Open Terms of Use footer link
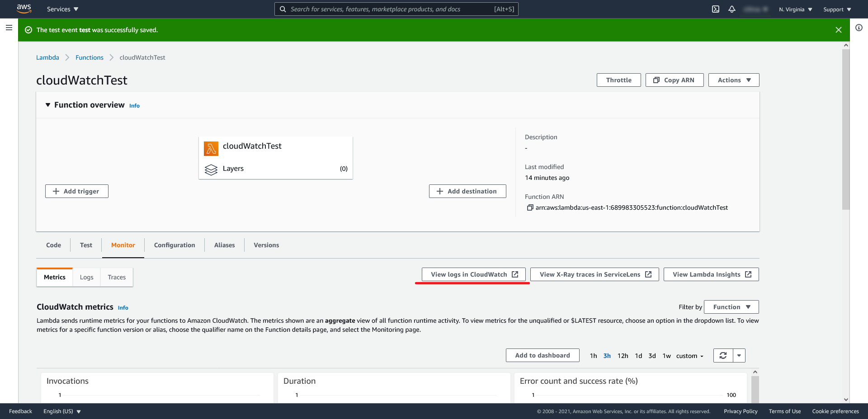Image resolution: width=868 pixels, height=419 pixels. tap(785, 411)
